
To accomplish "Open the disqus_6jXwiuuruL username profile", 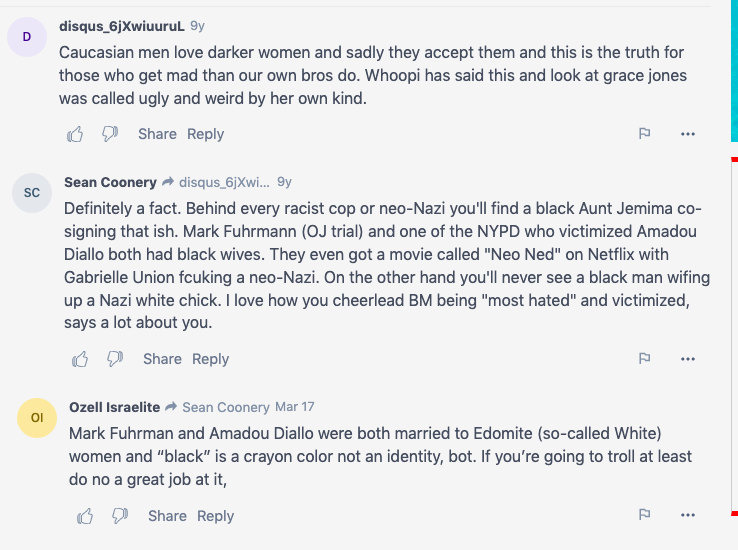I will (122, 26).
